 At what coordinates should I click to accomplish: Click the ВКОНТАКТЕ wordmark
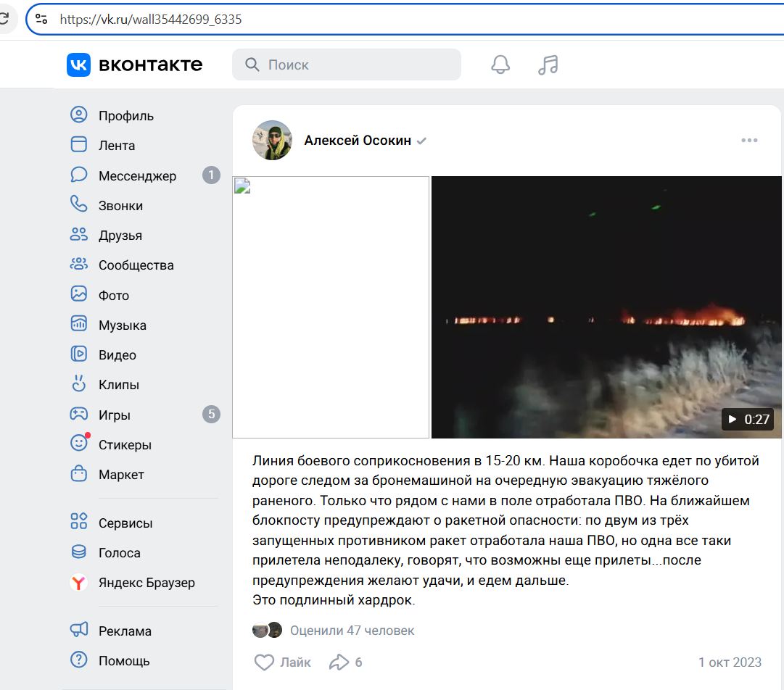[151, 65]
